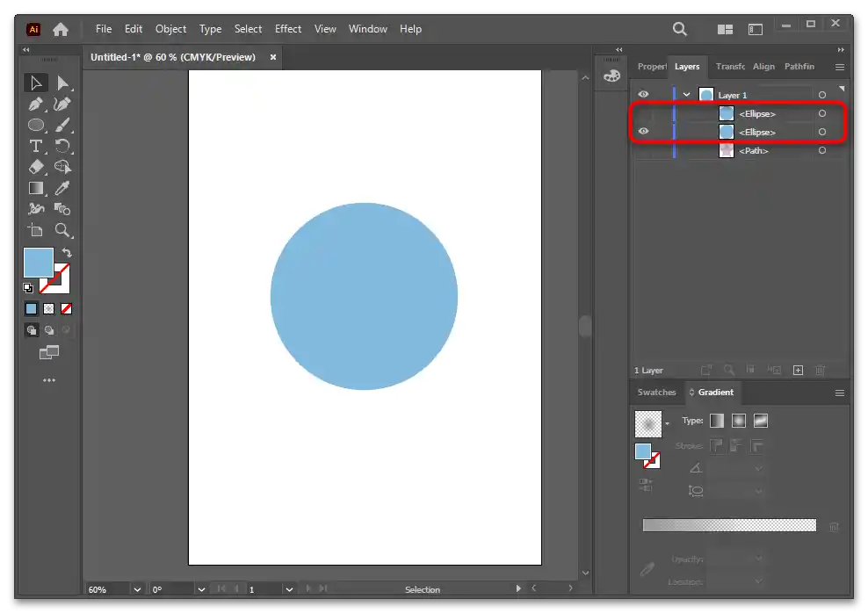Viewport: 868px width, 613px height.
Task: Hide Layer 1 using its eye icon
Action: click(644, 95)
